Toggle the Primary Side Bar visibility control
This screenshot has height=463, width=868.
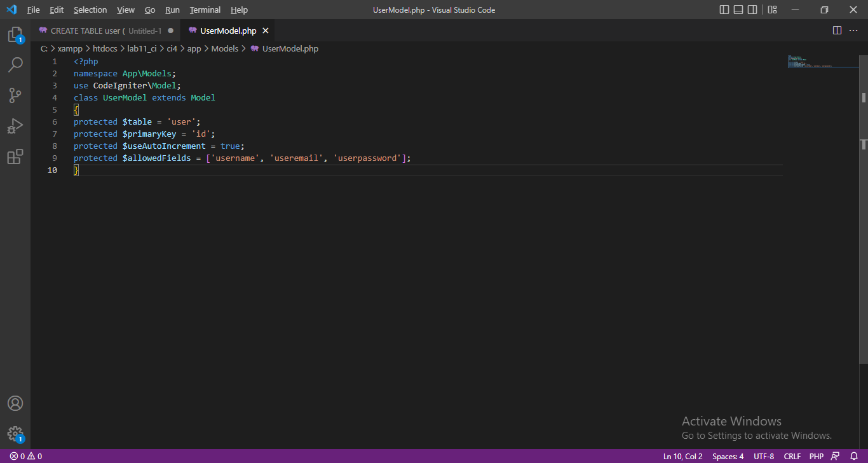[724, 10]
